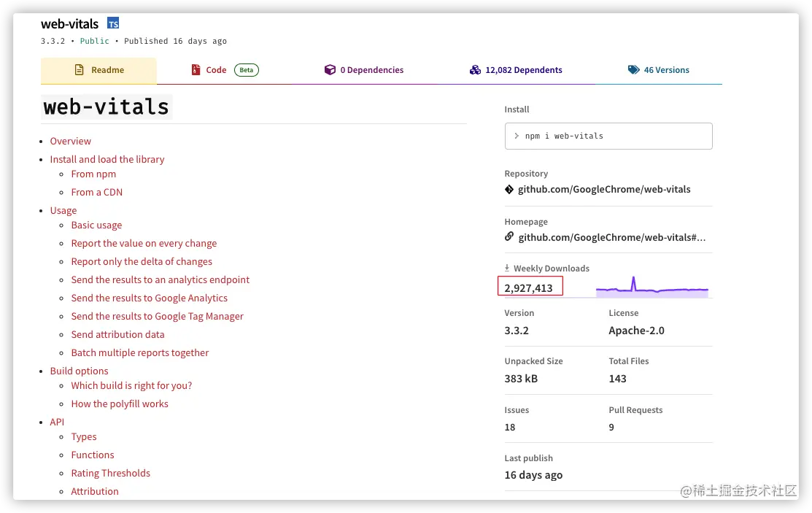The width and height of the screenshot is (812, 513).
Task: Click the TypeScript badge next to web-vitals
Action: click(113, 23)
